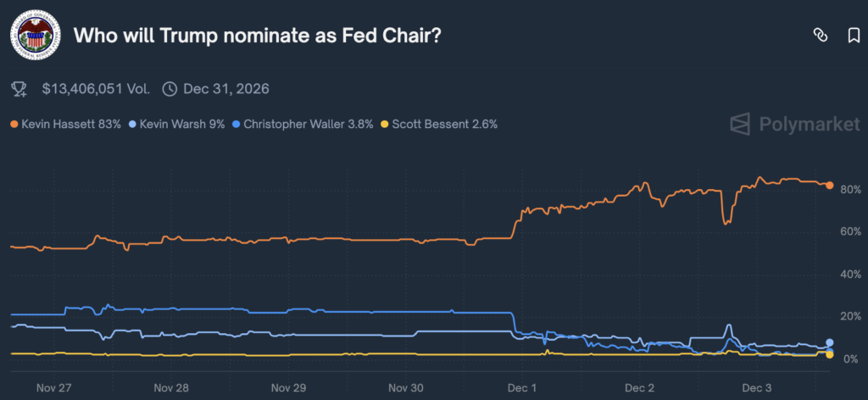Click the Nov 29 x-axis label
This screenshot has height=400, width=868.
pyautogui.click(x=288, y=386)
